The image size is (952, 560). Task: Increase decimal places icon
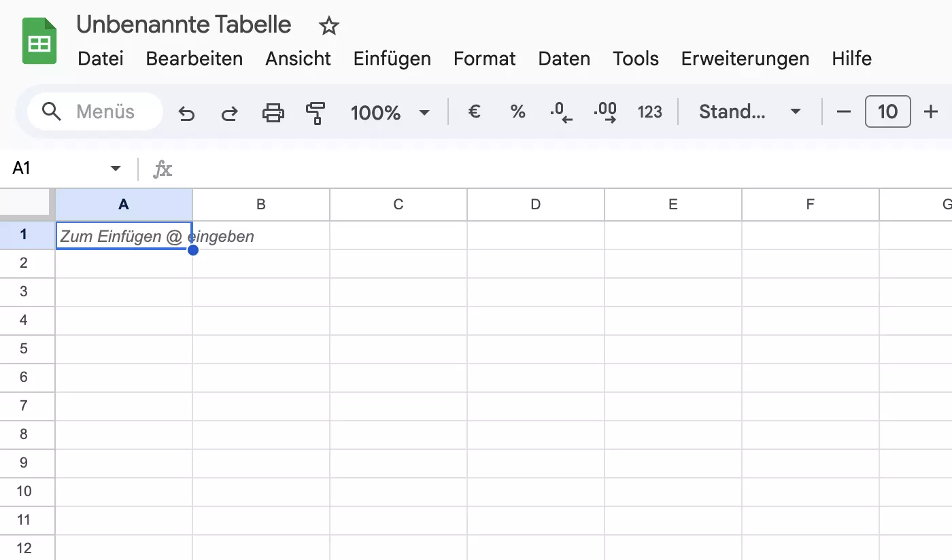click(x=605, y=113)
